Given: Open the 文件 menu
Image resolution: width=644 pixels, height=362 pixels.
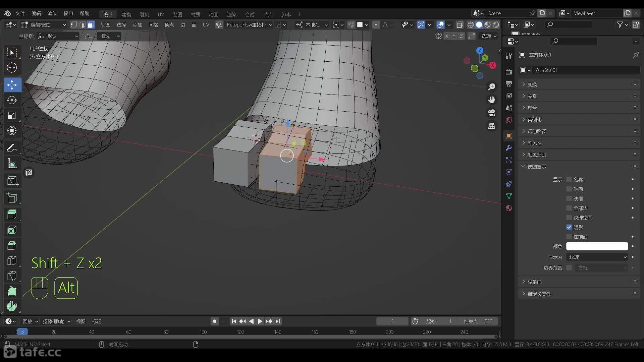Looking at the screenshot, I should (20, 13).
